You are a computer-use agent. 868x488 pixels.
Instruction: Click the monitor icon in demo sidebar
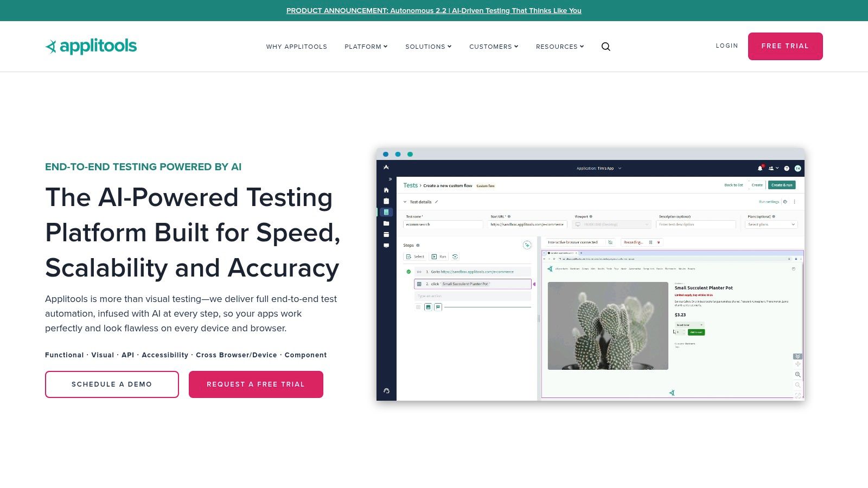[386, 246]
